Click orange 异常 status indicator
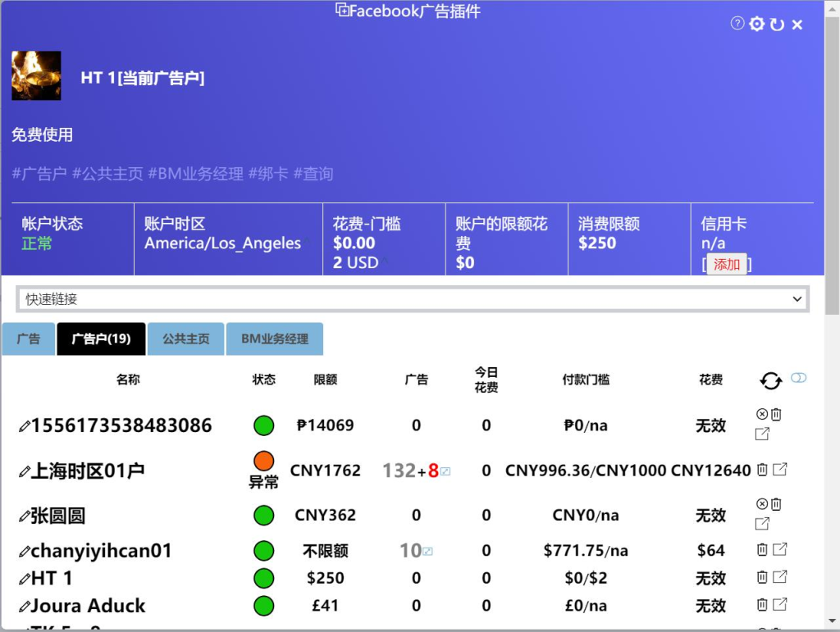Image resolution: width=840 pixels, height=632 pixels. pos(263,460)
